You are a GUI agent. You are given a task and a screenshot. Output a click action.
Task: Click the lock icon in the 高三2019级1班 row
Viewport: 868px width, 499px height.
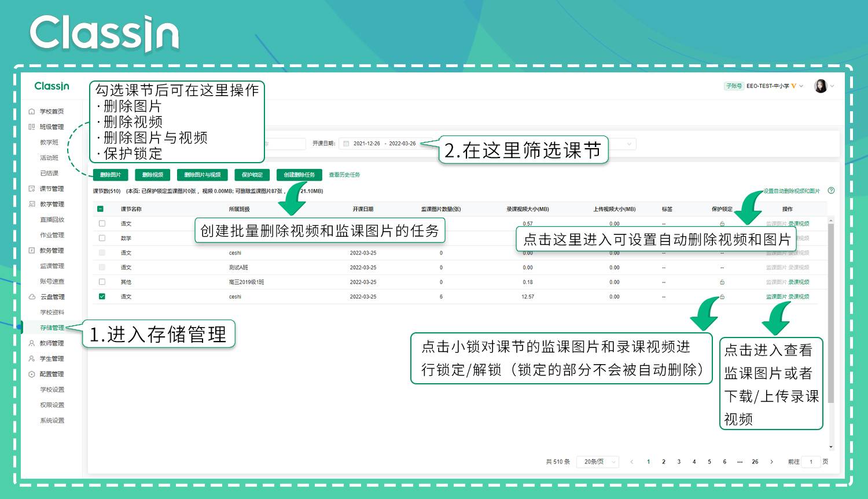click(722, 282)
